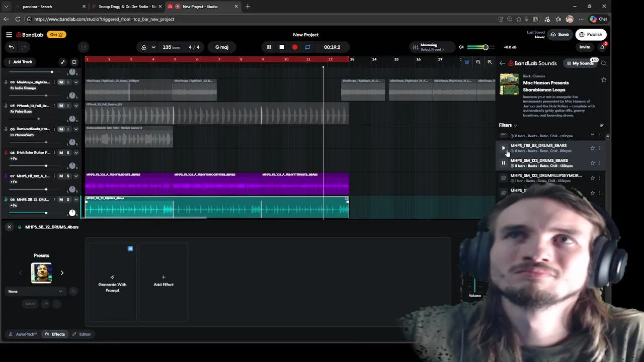Open the None preset dropdown
This screenshot has width=644, height=362.
tap(35, 291)
